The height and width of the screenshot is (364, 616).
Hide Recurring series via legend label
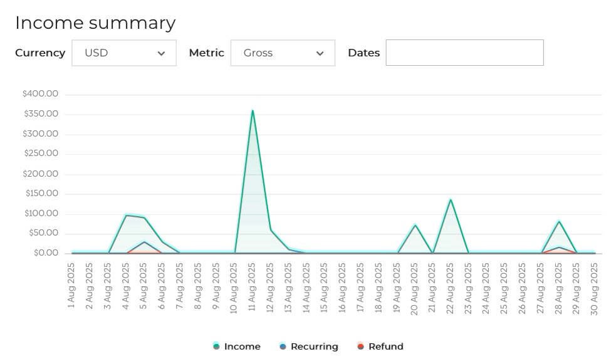point(314,346)
